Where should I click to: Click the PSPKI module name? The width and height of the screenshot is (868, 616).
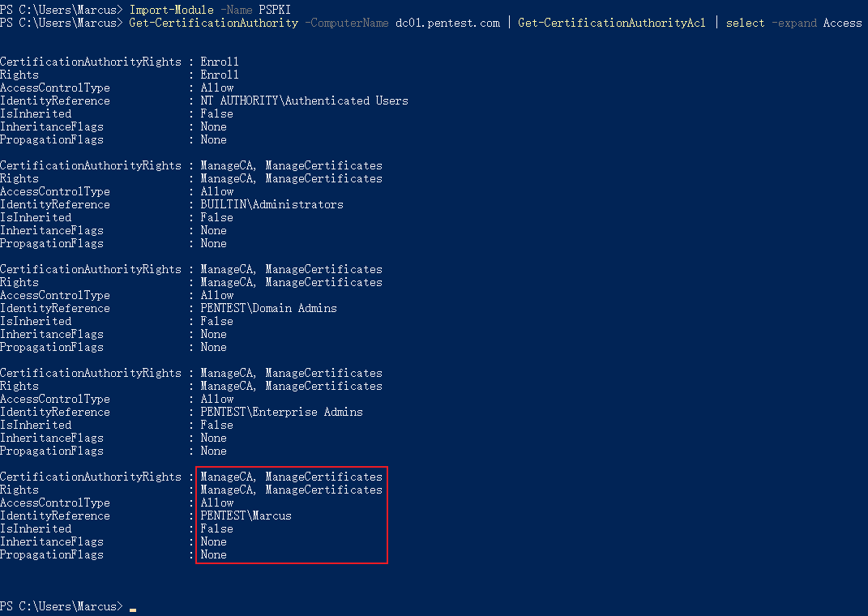pyautogui.click(x=275, y=10)
